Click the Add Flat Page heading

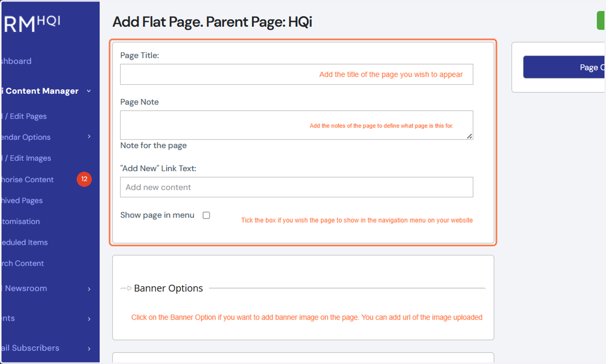[x=212, y=22]
